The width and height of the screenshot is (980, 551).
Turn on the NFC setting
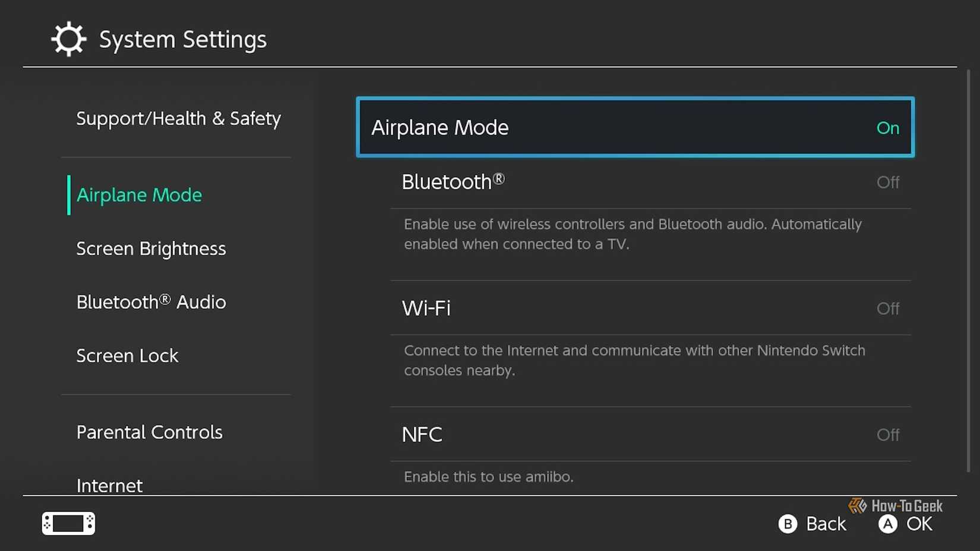(x=650, y=435)
